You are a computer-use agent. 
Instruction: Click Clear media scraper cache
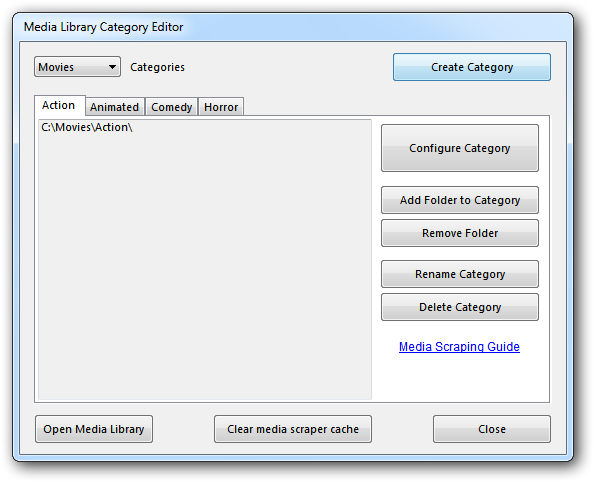[293, 429]
